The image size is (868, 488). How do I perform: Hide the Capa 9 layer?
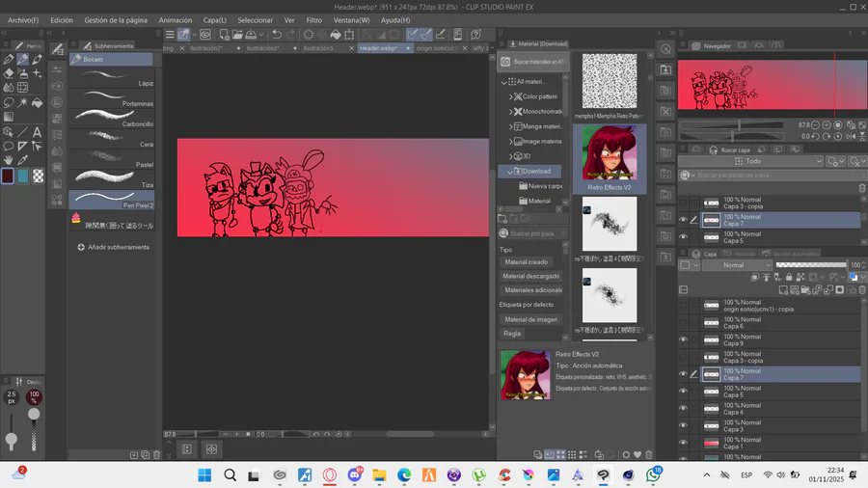683,339
